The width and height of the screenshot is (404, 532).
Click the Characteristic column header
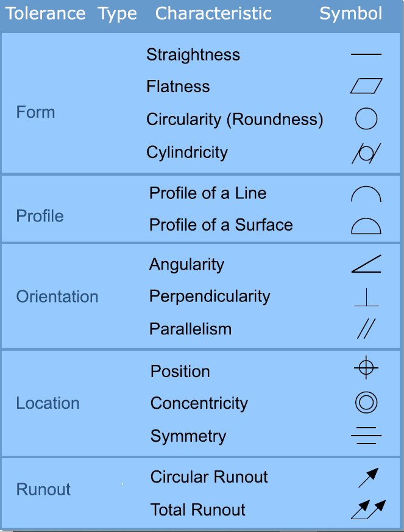(213, 13)
